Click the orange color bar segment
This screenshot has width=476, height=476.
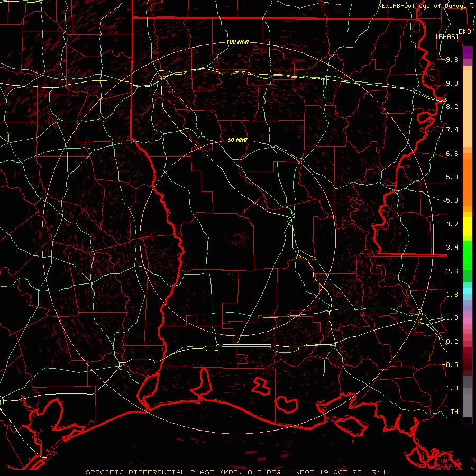click(x=467, y=183)
